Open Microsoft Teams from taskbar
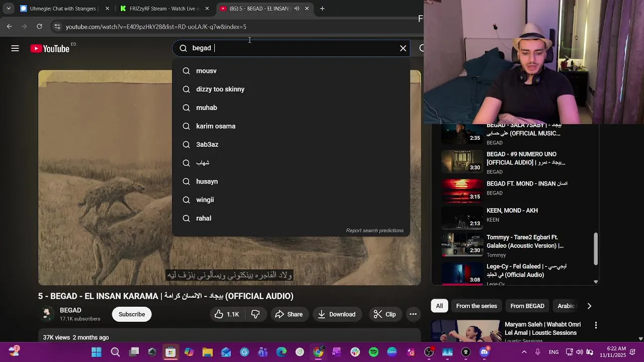 (263, 352)
